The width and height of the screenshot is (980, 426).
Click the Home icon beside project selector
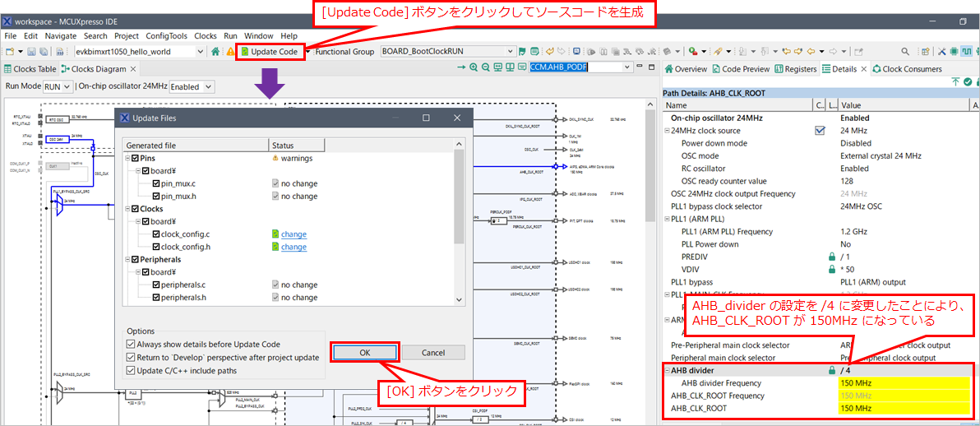point(215,51)
